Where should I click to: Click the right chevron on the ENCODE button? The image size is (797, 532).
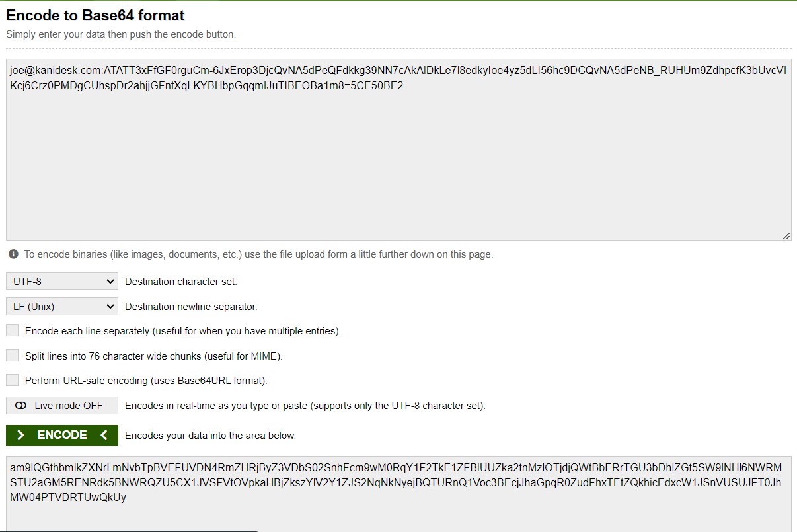pyautogui.click(x=21, y=435)
